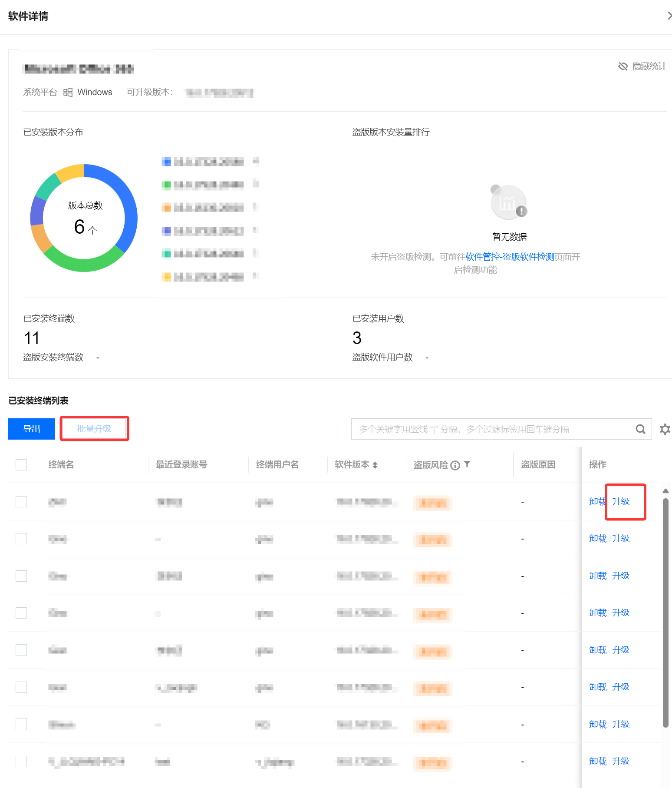The width and height of the screenshot is (672, 788).
Task: Click the no-data chart placeholder icon
Action: (x=509, y=202)
